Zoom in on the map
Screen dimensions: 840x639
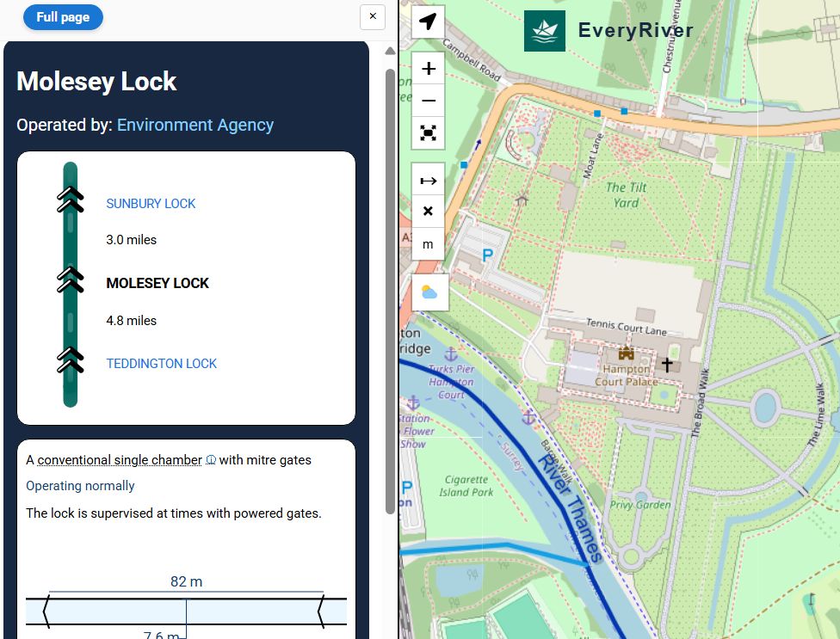pos(428,69)
